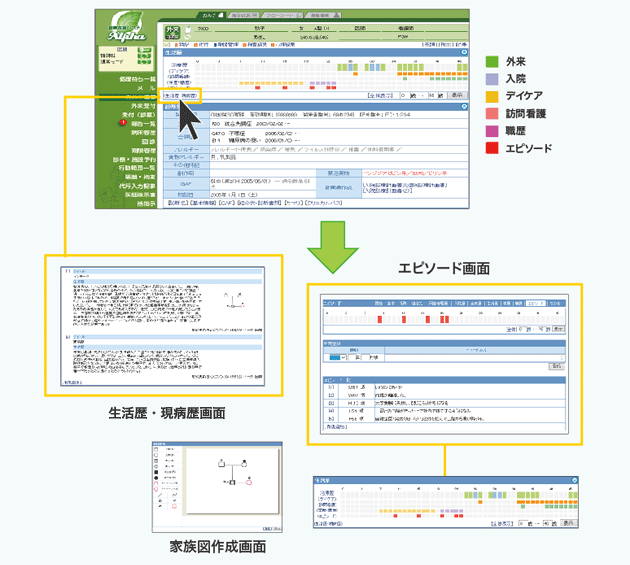This screenshot has height=565, width=630.
Task: Close the 生活歴 panel with round icon
Action: pos(463,52)
